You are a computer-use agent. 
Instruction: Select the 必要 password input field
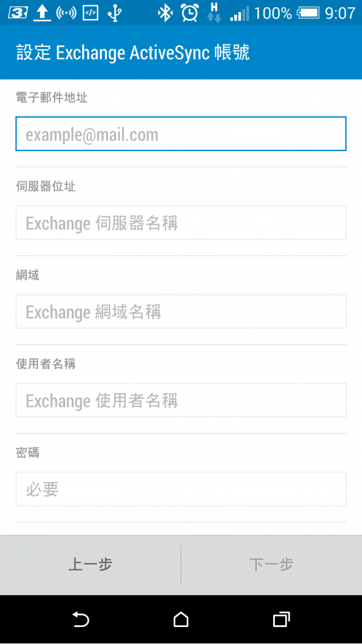(x=181, y=489)
